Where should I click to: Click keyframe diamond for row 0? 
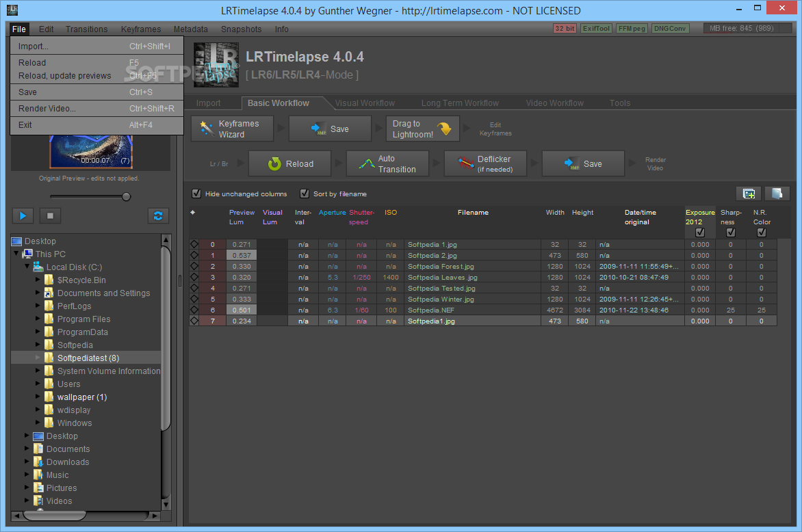pos(194,244)
